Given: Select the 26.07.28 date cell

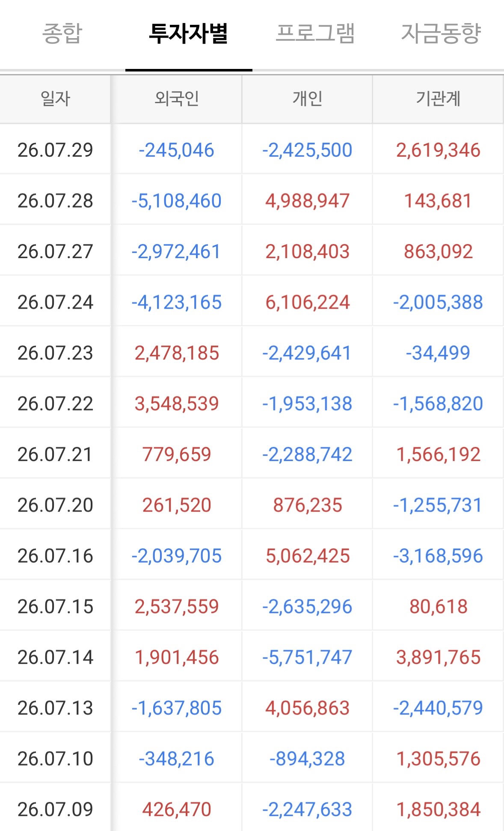Looking at the screenshot, I should (55, 201).
